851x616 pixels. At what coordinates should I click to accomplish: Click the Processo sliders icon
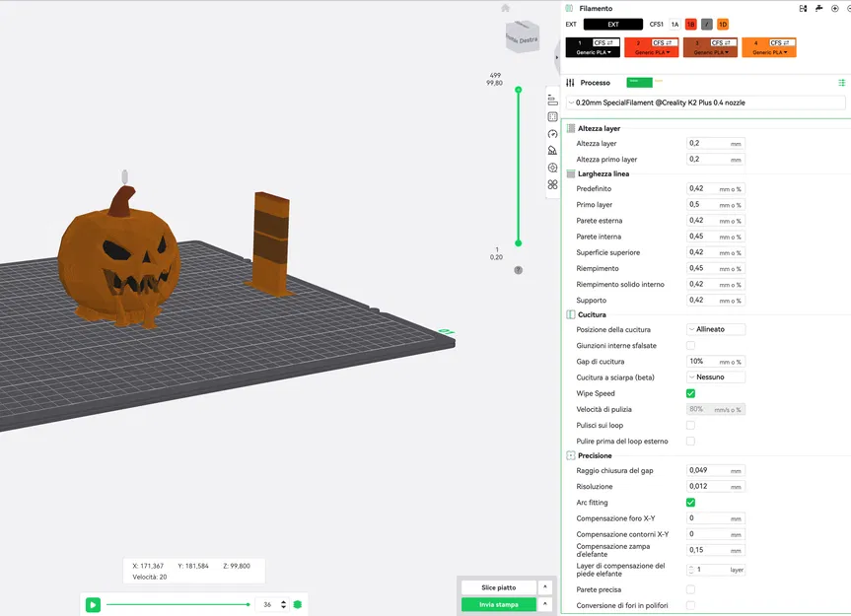click(x=570, y=83)
